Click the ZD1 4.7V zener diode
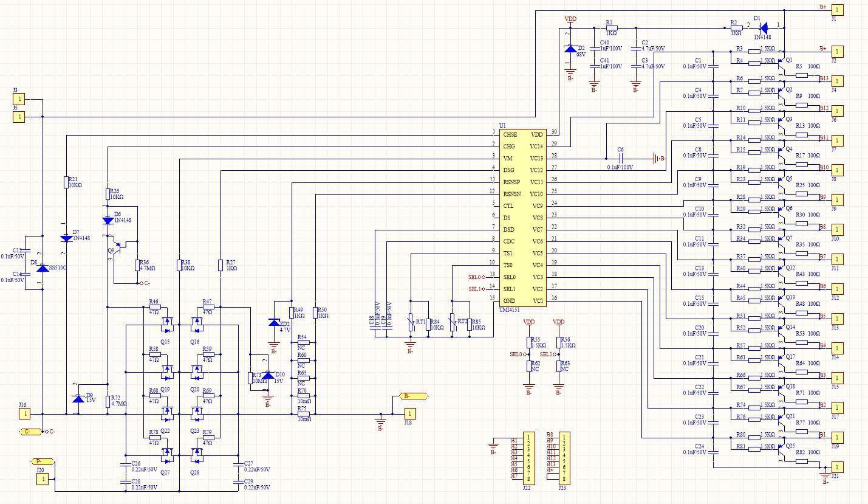868x504 pixels. point(274,322)
